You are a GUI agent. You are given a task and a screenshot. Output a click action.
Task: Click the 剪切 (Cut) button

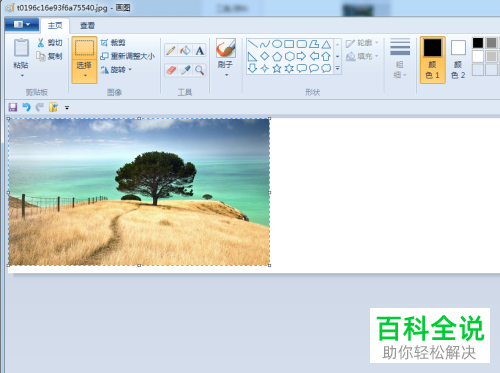[x=50, y=43]
